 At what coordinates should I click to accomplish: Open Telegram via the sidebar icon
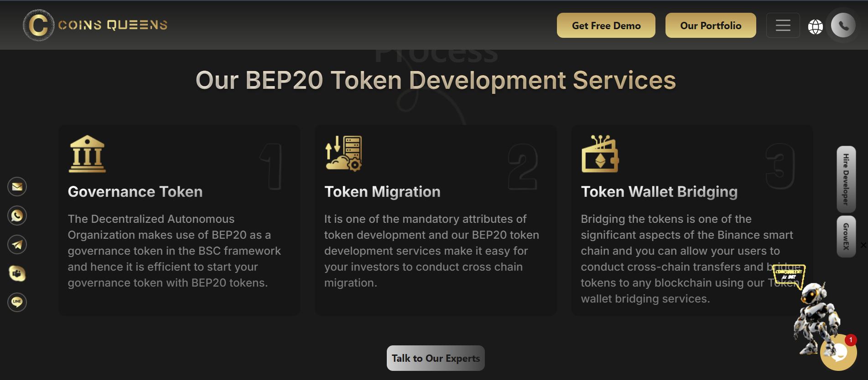coord(17,245)
